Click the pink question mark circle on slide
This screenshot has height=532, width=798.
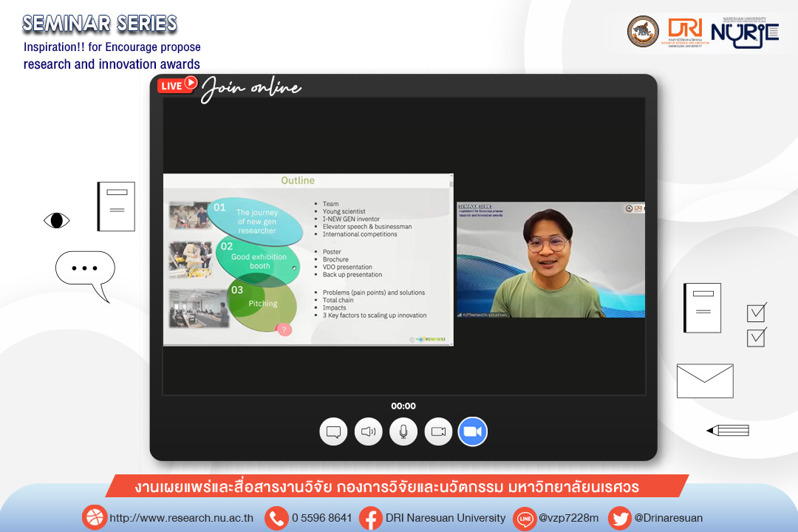[284, 330]
